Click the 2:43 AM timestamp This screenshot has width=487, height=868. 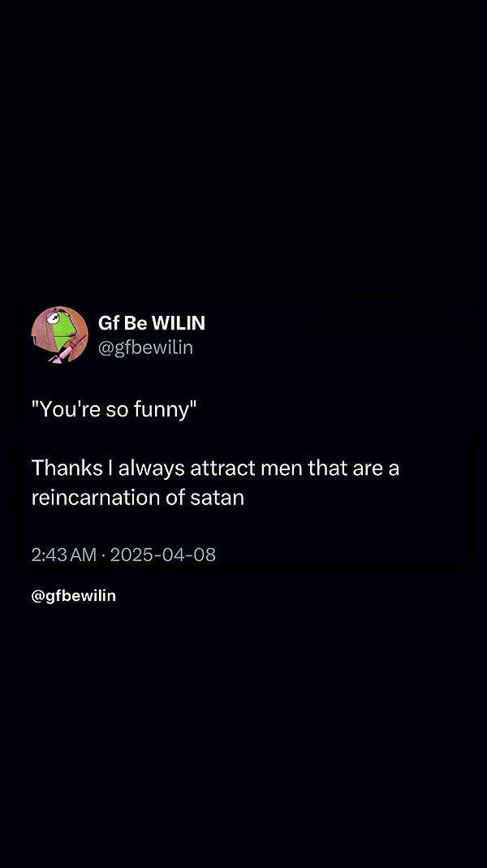pyautogui.click(x=64, y=555)
